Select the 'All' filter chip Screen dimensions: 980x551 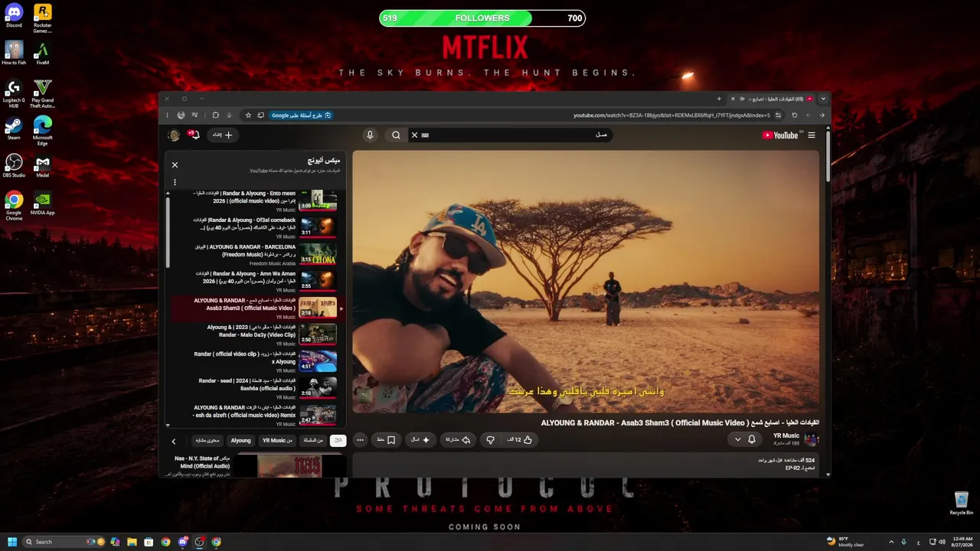tap(338, 440)
